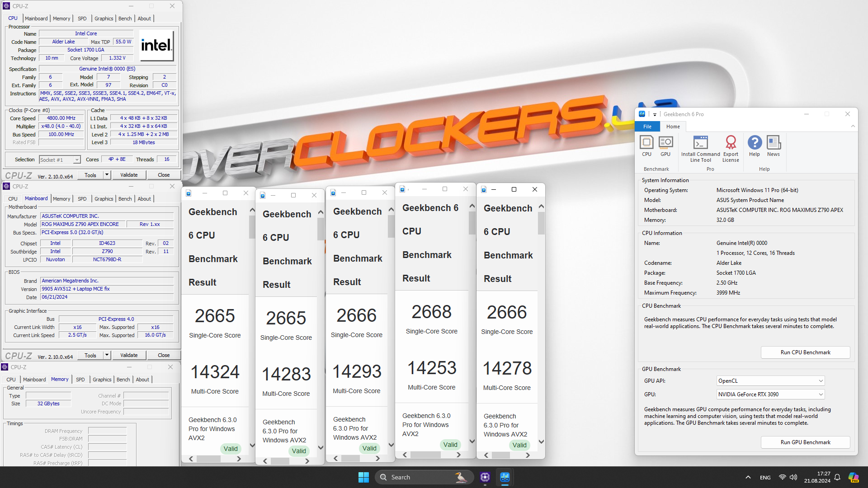
Task: Open the Geekbench quick access toolbar dropdown
Action: point(655,114)
